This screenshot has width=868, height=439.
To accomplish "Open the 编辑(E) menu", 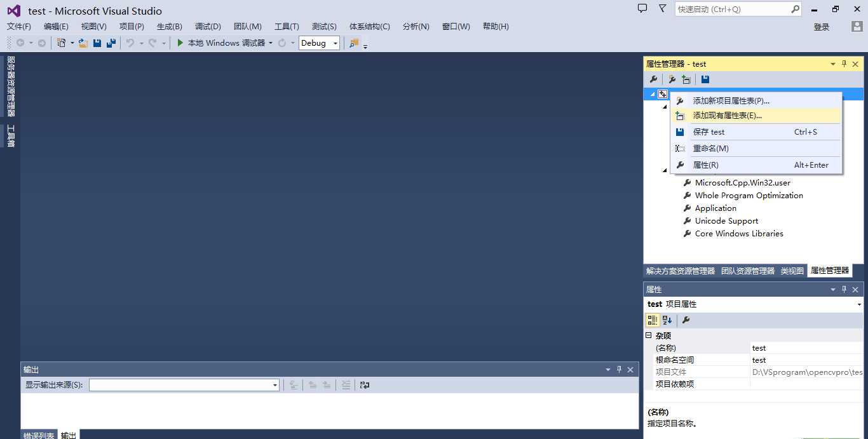I will pos(56,26).
